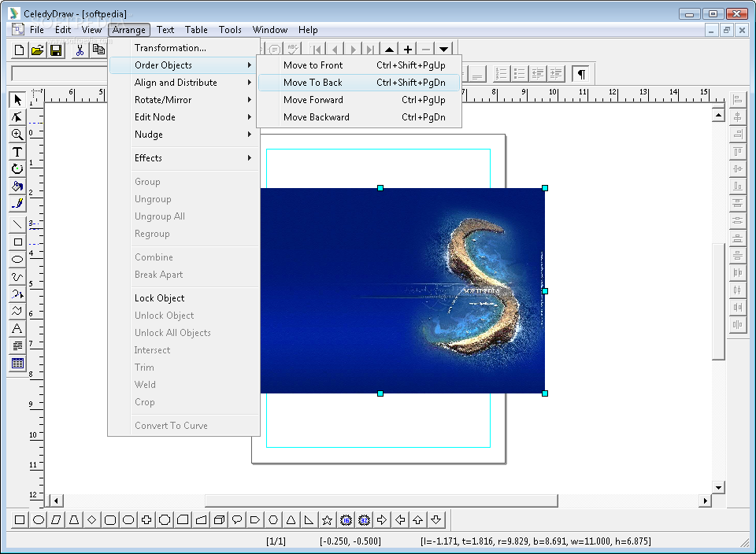Choose the curve drawing tool
Screen dimensions: 756x554
tap(17, 276)
